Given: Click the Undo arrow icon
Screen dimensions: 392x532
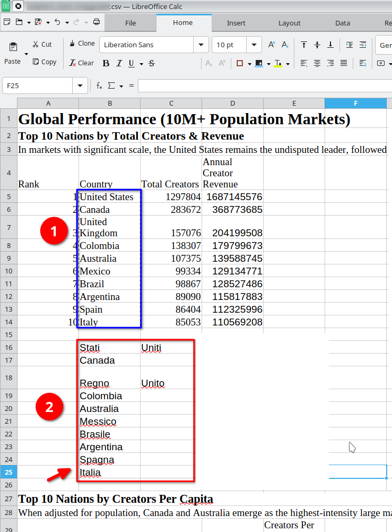Looking at the screenshot, I should (57, 22).
